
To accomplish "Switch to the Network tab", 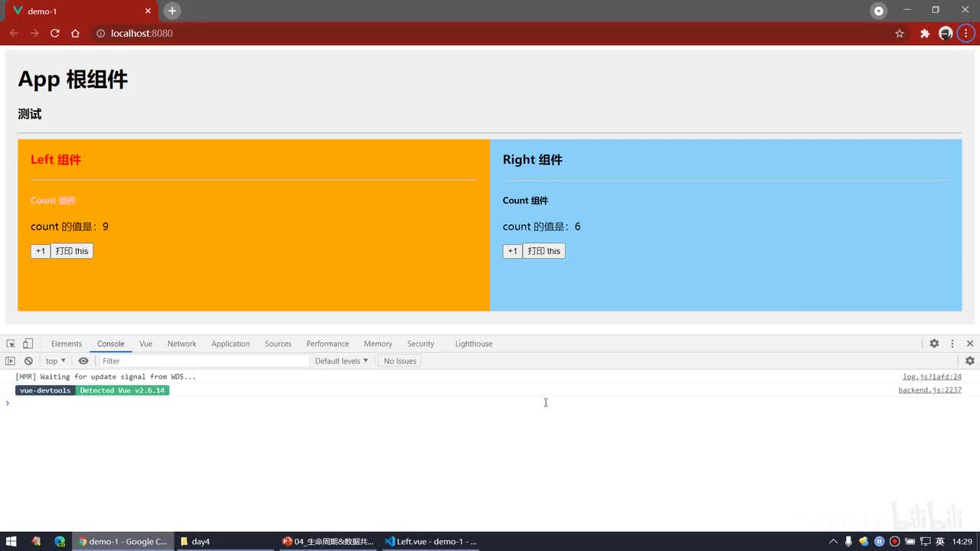I will (181, 344).
